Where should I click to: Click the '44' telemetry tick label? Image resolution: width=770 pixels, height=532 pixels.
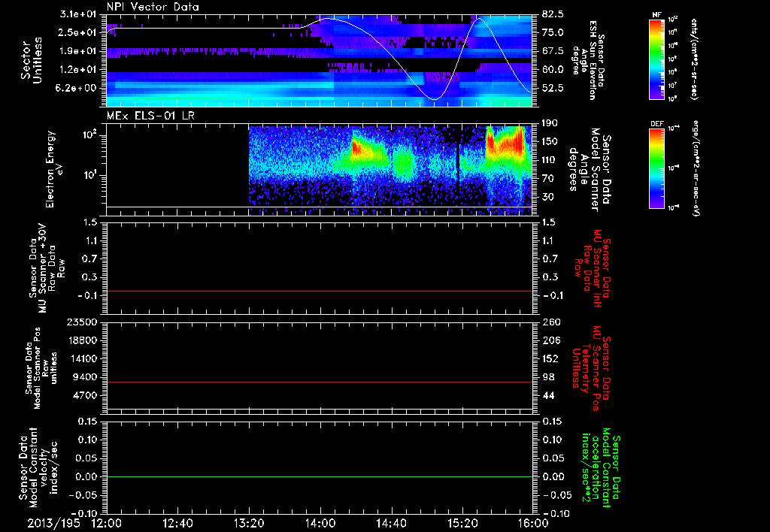pyautogui.click(x=548, y=395)
